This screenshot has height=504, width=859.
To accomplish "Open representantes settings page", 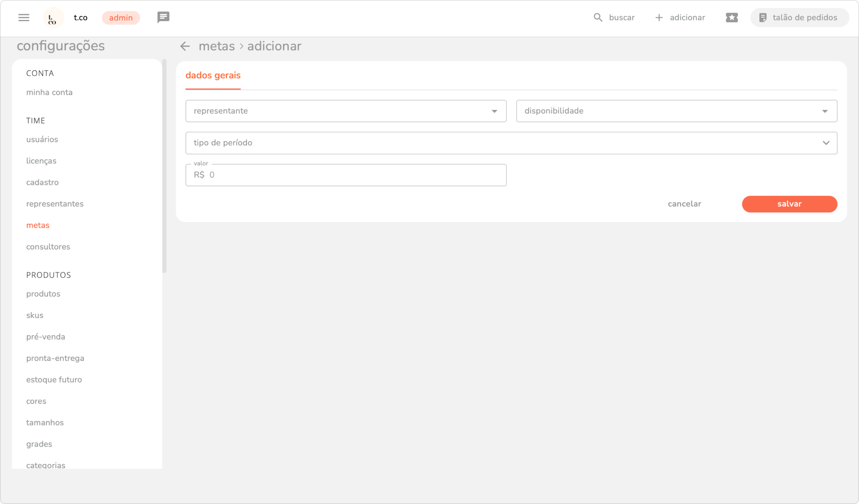I will point(55,204).
